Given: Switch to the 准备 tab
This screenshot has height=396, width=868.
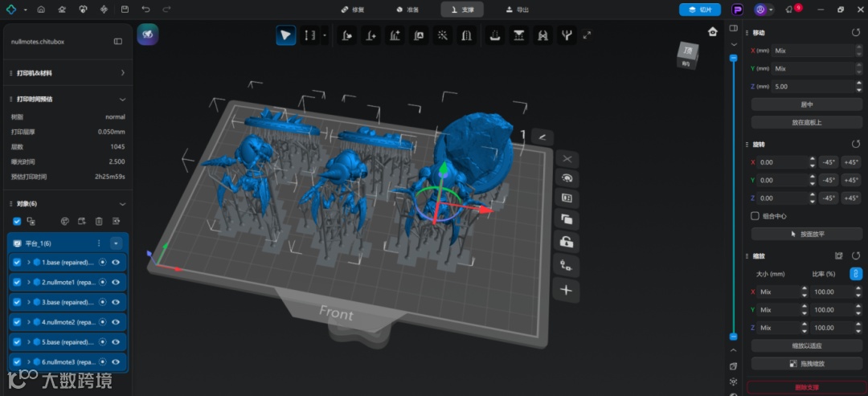Looking at the screenshot, I should point(408,10).
